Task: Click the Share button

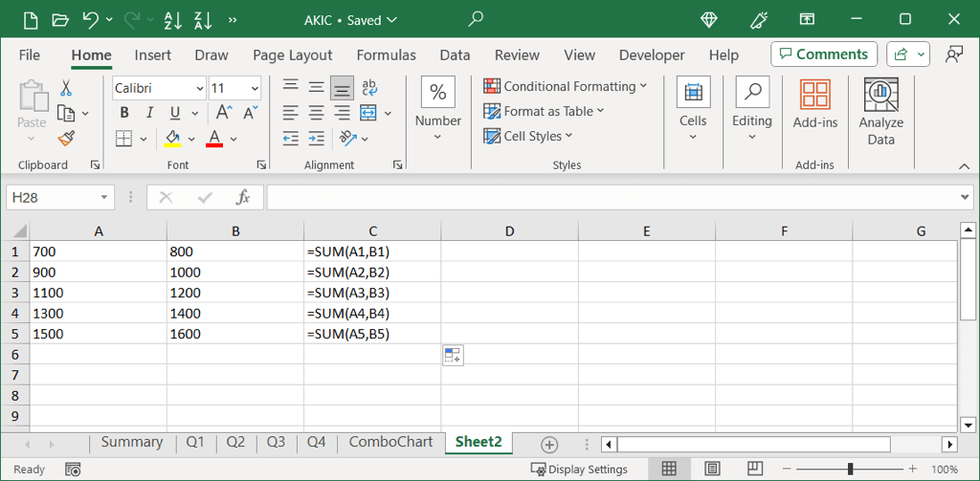Action: coord(907,55)
